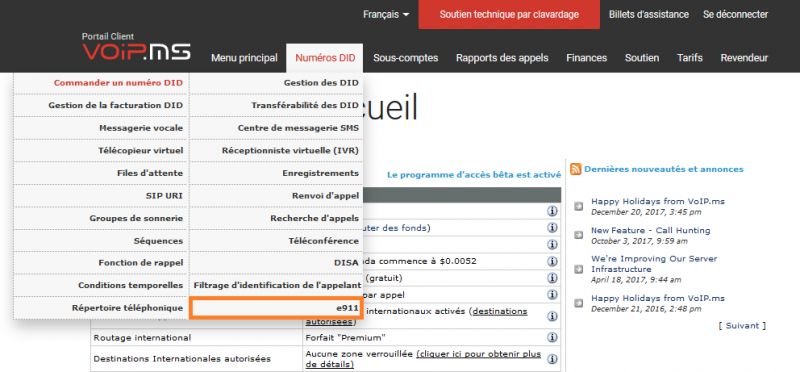Click 'Le programme d'accès bêta est activé' link

pos(474,175)
